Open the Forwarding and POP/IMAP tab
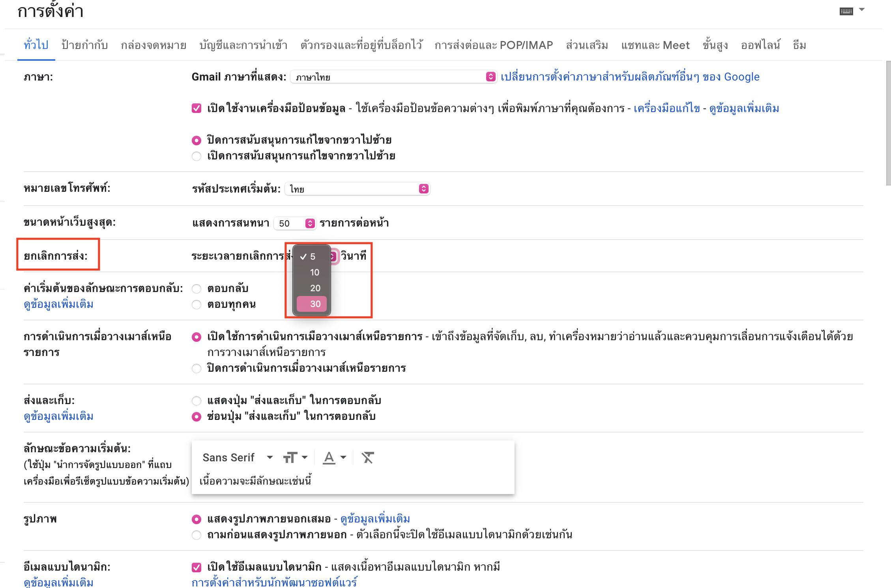 tap(493, 45)
